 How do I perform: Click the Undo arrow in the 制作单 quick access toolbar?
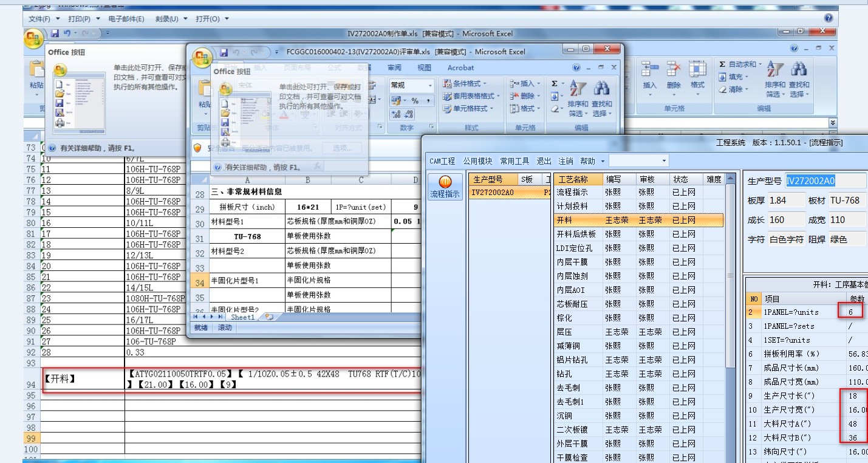[67, 33]
